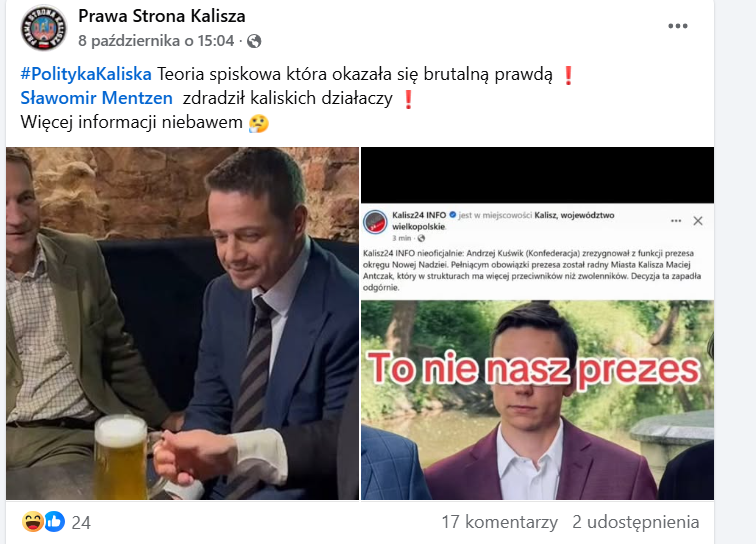This screenshot has width=756, height=544.
Task: Close the embedded Kalisz24 post with X
Action: coord(698,221)
